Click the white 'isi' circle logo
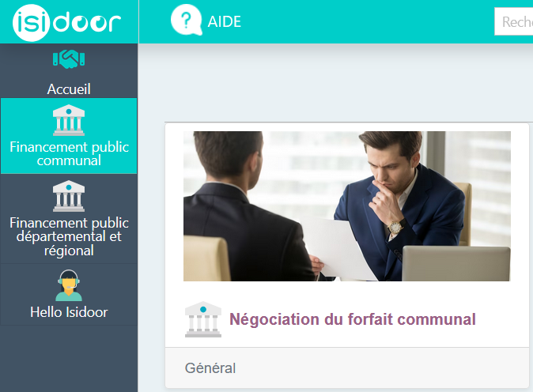 click(31, 23)
